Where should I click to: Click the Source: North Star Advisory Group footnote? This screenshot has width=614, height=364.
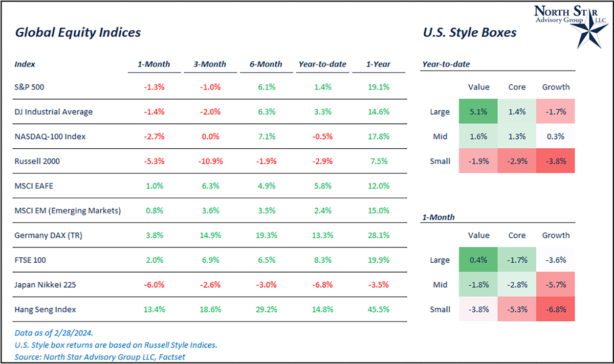(100, 356)
